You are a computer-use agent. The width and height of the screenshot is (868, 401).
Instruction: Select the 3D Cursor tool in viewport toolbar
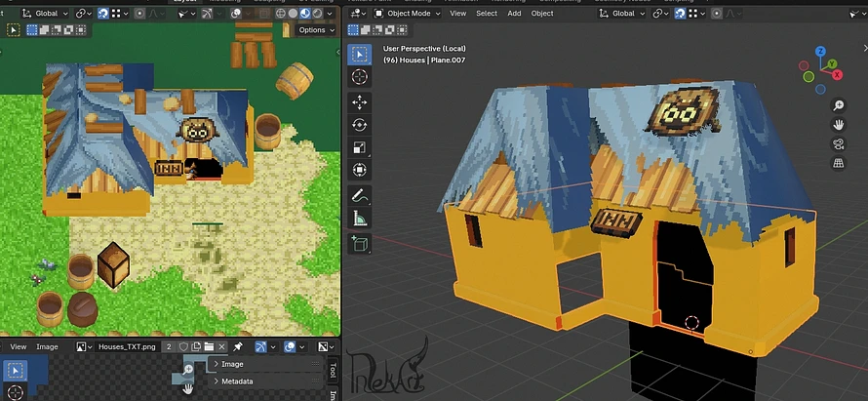(x=359, y=76)
